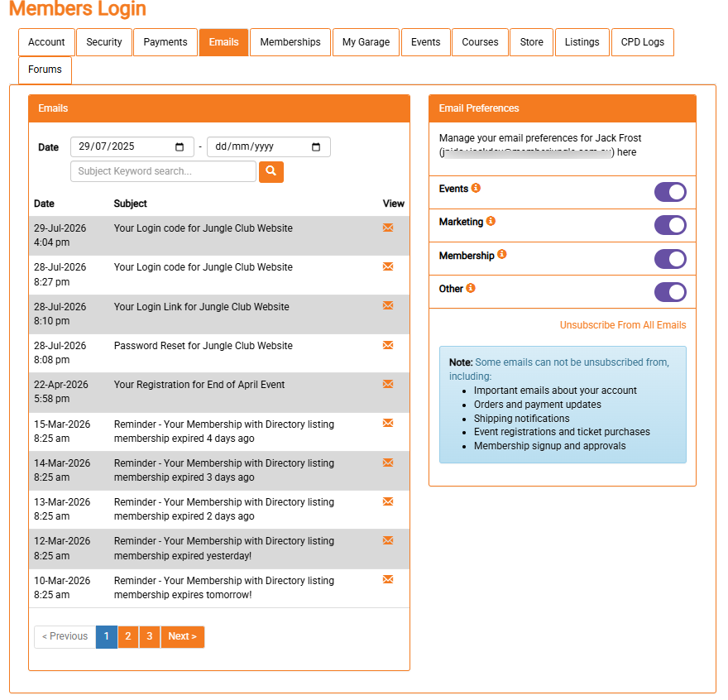728x700 pixels.
Task: Go to page 2 of emails
Action: pos(128,636)
